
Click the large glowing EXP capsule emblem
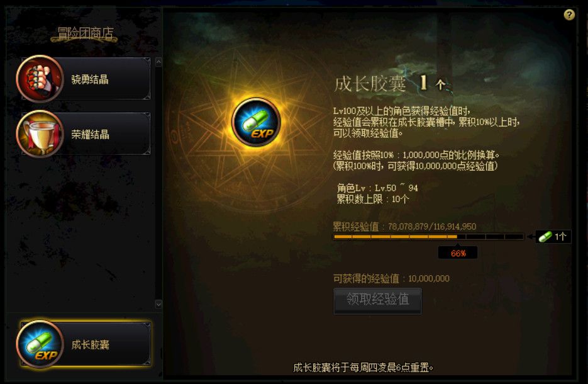257,122
